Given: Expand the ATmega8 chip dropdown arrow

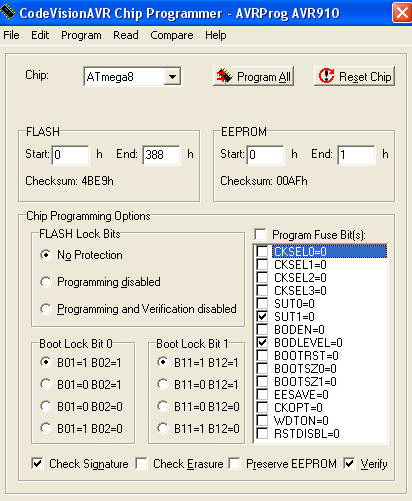Looking at the screenshot, I should pos(172,77).
